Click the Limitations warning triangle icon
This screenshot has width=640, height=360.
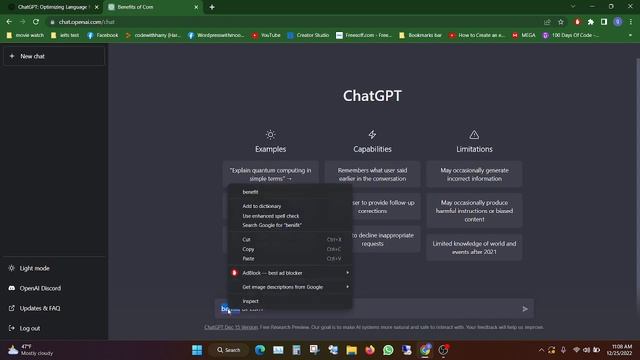[x=474, y=135]
